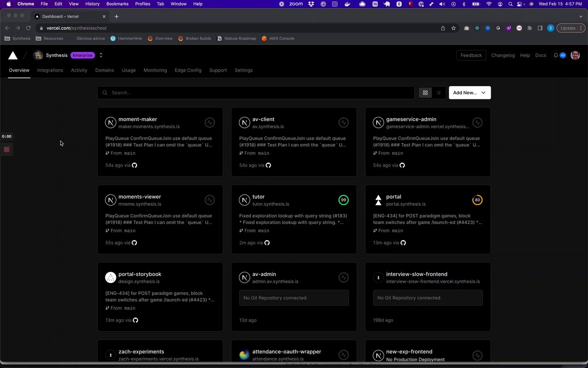Click tutor.synthesis.is domain text
Viewport: 588px width, 368px height.
271,204
